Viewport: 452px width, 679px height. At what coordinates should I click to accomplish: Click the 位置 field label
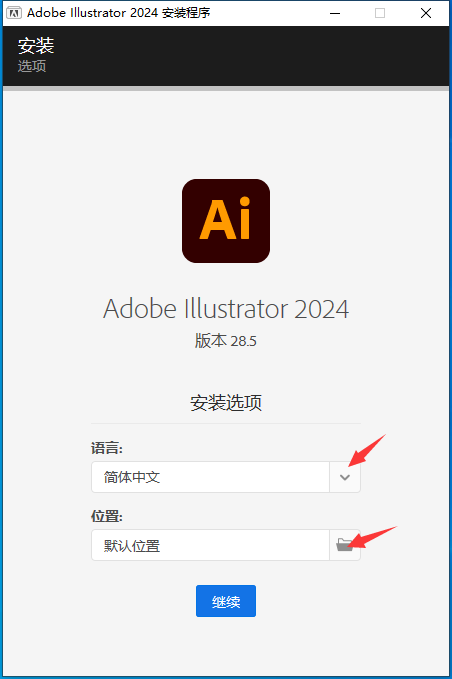click(x=107, y=516)
